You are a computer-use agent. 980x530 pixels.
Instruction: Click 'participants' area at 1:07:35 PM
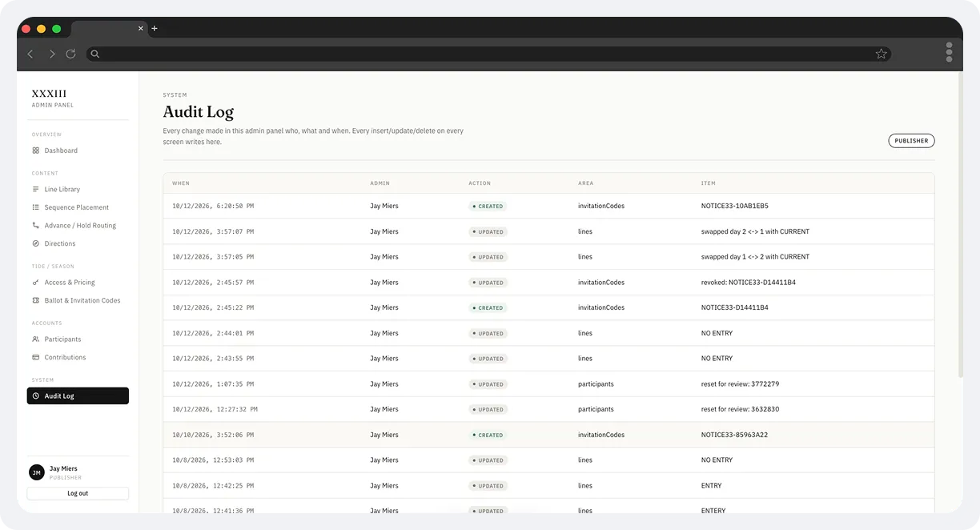[596, 384]
